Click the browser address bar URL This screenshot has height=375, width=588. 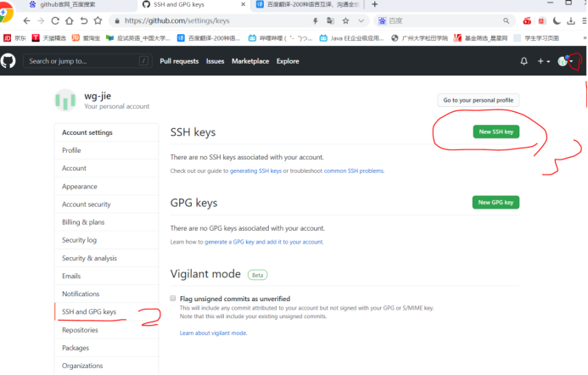tap(177, 20)
